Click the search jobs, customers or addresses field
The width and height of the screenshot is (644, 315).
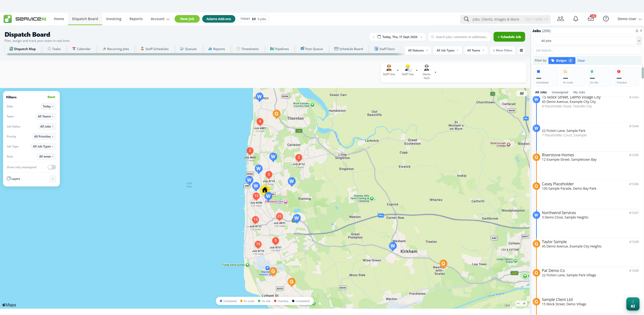click(460, 37)
